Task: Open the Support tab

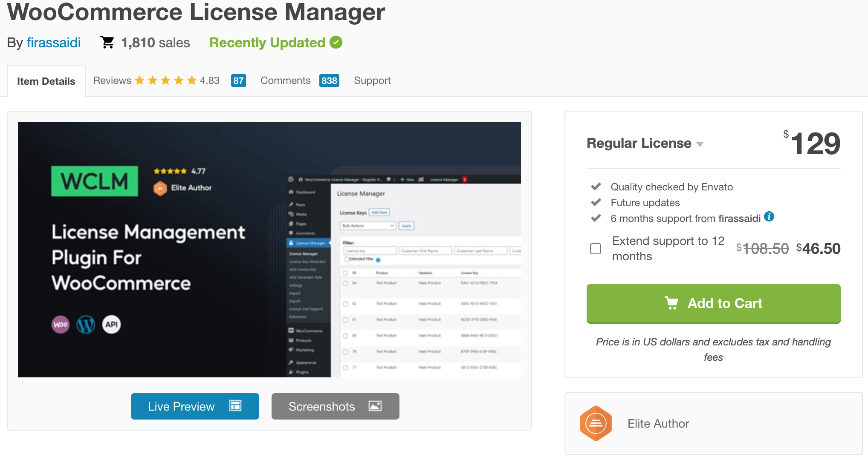Action: pyautogui.click(x=372, y=80)
